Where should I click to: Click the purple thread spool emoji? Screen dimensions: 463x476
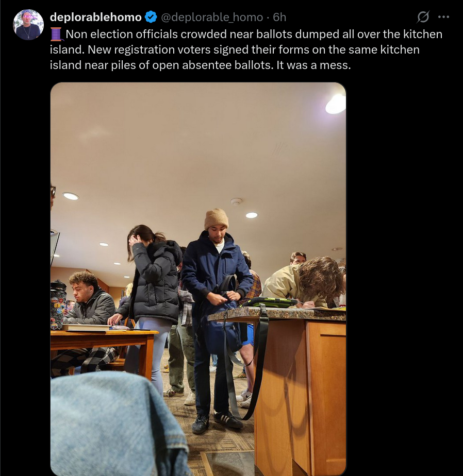point(56,34)
